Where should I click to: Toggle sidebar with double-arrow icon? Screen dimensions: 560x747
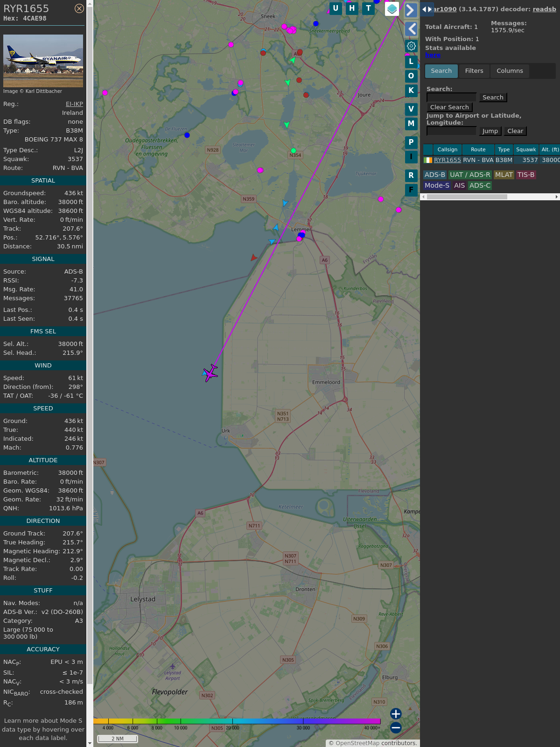[427, 9]
